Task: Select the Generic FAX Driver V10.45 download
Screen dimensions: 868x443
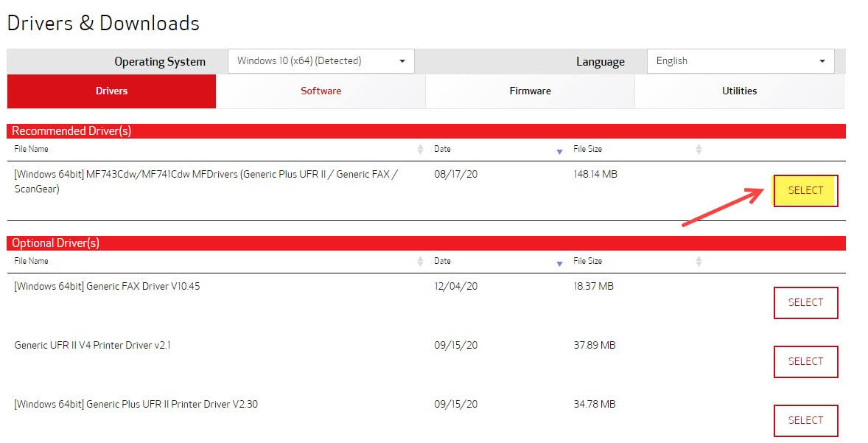Action: pyautogui.click(x=805, y=303)
